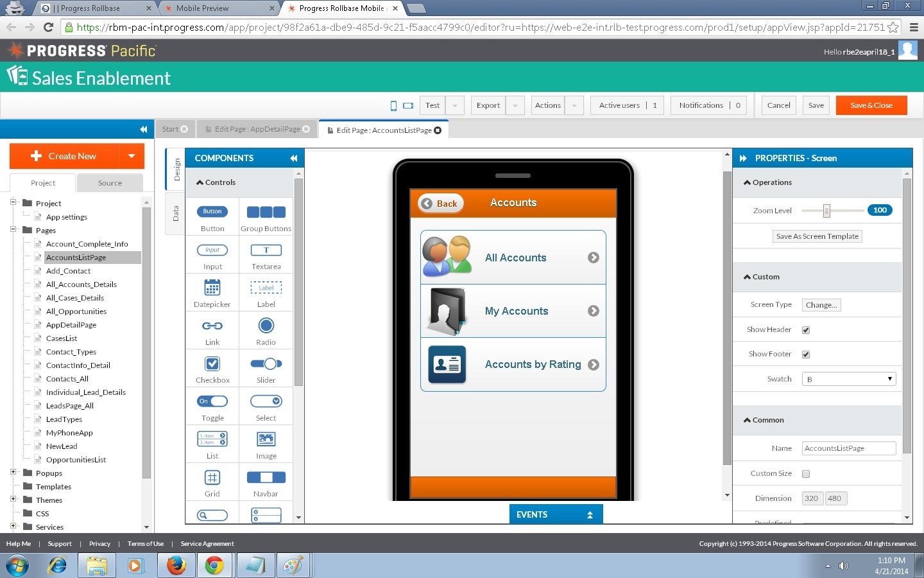The image size is (924, 578).
Task: Select the Toggle component icon
Action: [212, 401]
